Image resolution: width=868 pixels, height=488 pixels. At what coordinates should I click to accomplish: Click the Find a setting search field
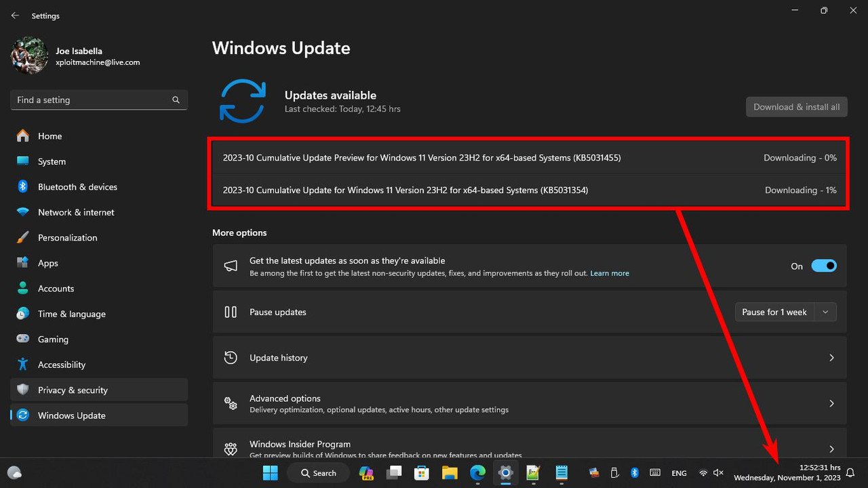point(99,100)
